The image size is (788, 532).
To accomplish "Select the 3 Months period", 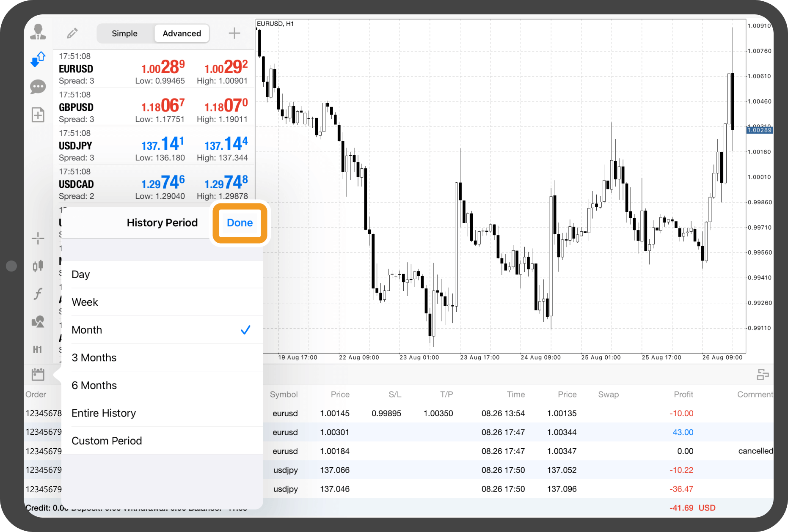I will click(x=162, y=358).
